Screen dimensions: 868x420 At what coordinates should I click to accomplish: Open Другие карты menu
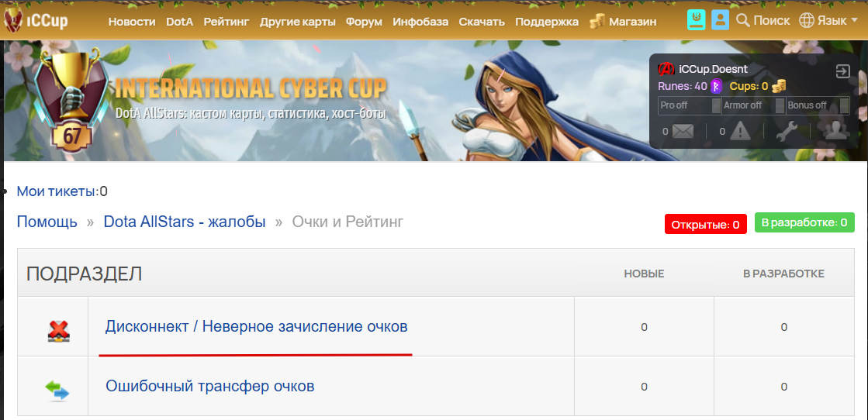[298, 22]
